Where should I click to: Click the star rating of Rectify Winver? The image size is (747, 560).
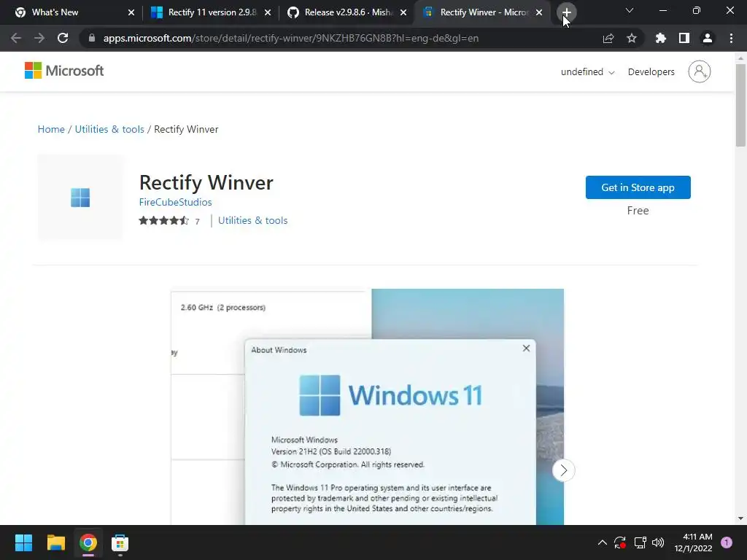(x=164, y=220)
